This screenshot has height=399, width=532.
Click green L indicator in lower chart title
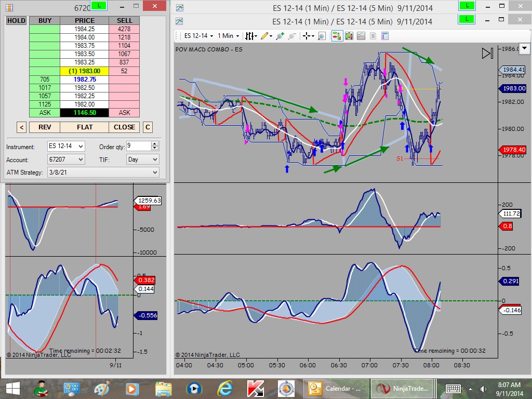(x=467, y=19)
